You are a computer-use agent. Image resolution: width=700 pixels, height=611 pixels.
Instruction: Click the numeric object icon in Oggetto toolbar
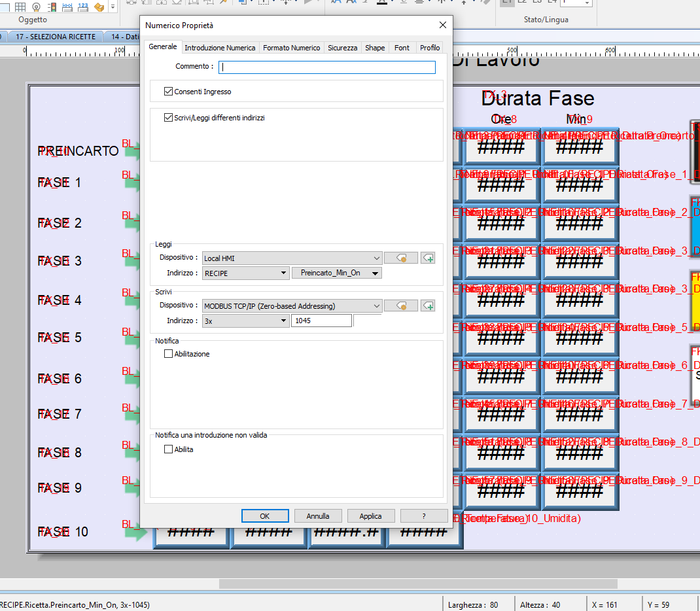(83, 7)
